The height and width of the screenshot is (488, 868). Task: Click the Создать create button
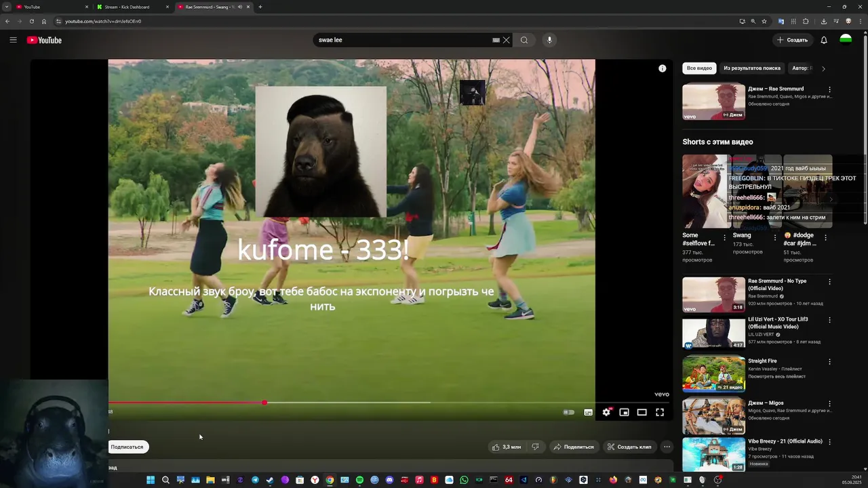(793, 40)
